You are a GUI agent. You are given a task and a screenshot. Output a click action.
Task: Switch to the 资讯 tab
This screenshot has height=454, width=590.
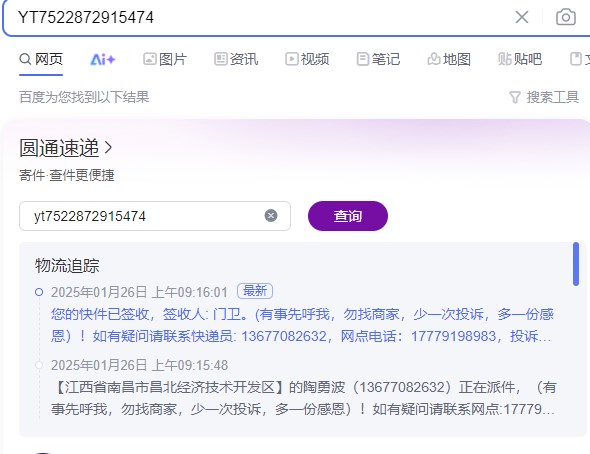(236, 59)
